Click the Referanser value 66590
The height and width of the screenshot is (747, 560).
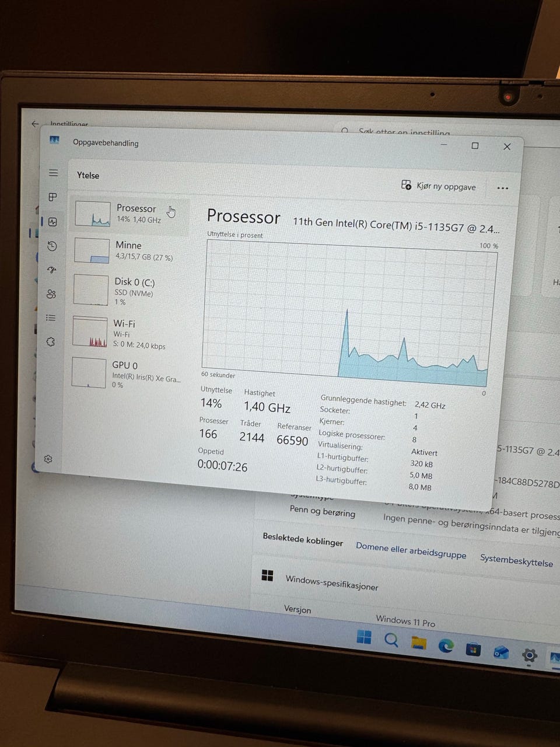[x=292, y=441]
